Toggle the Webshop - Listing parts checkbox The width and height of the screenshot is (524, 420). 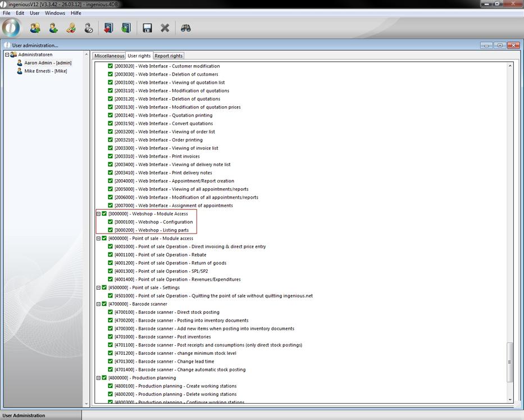pos(111,230)
